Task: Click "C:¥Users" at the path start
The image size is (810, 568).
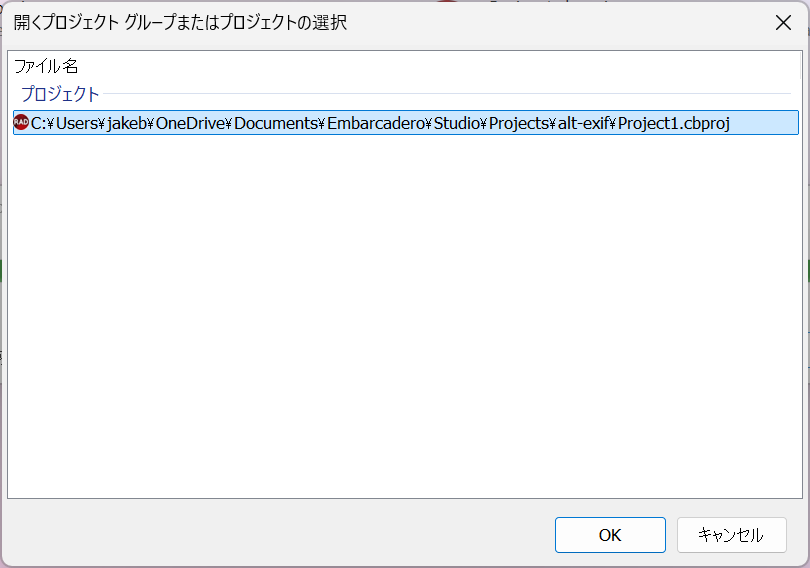Action: pyautogui.click(x=60, y=123)
